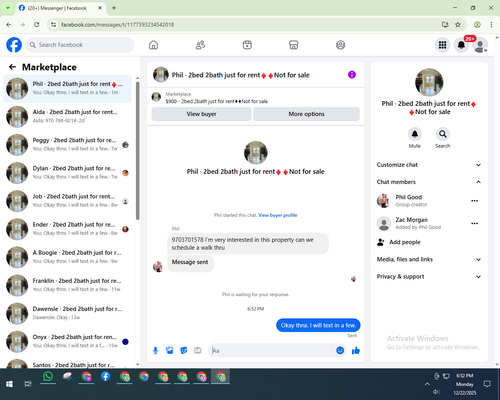Click chat header listing thumbnail

[161, 75]
